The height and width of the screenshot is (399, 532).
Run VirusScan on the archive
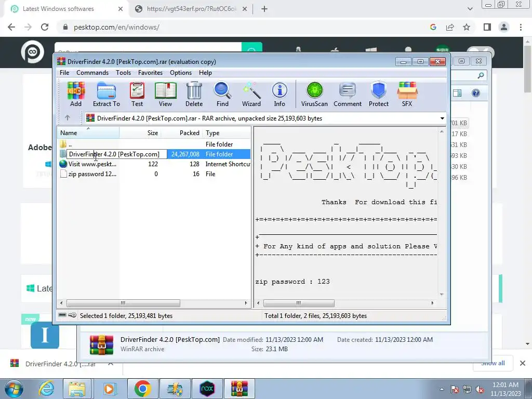(x=314, y=95)
